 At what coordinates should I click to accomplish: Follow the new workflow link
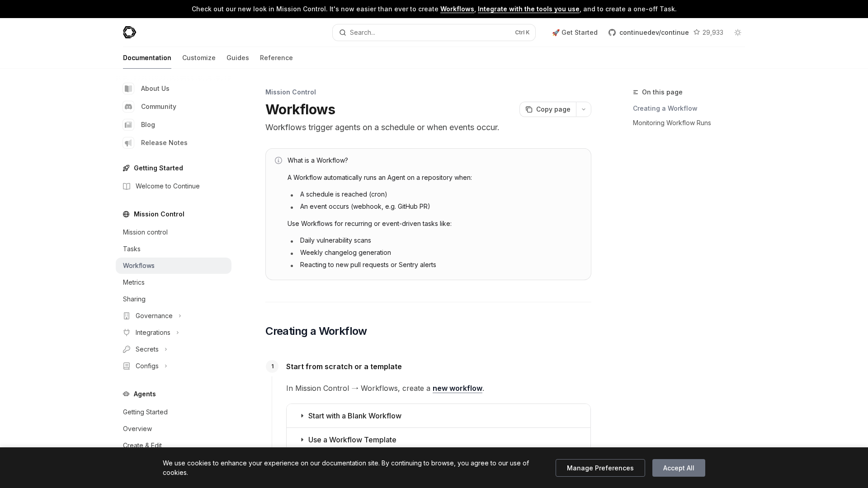[x=457, y=388]
